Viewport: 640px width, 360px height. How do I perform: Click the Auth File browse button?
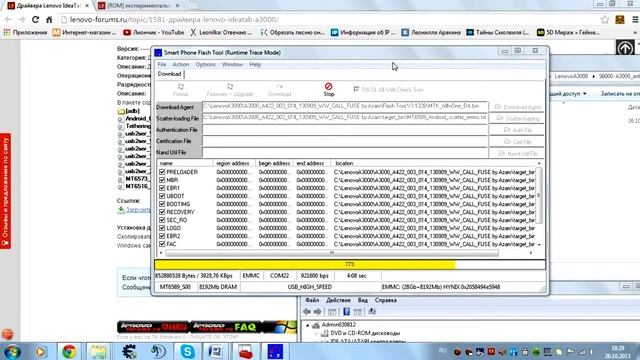click(517, 130)
